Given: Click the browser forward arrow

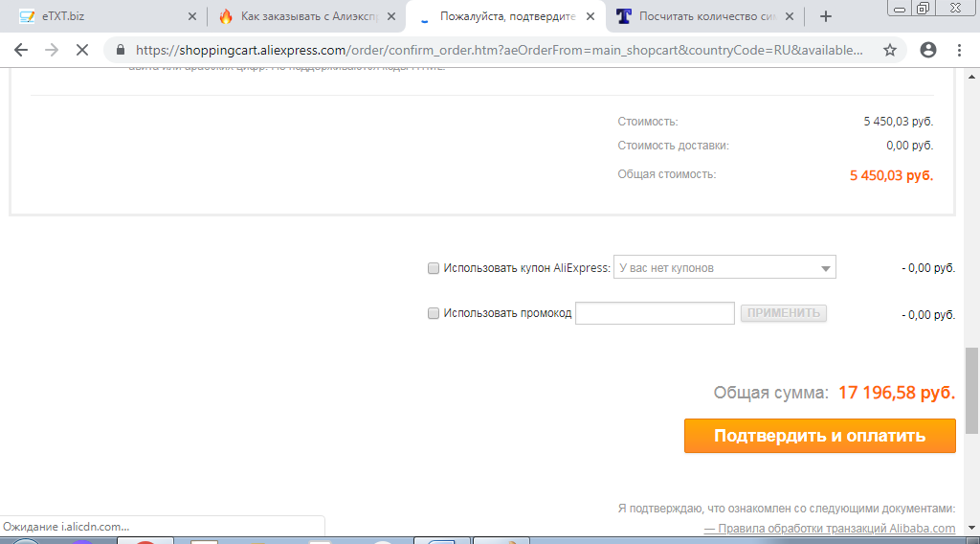Looking at the screenshot, I should pos(52,50).
